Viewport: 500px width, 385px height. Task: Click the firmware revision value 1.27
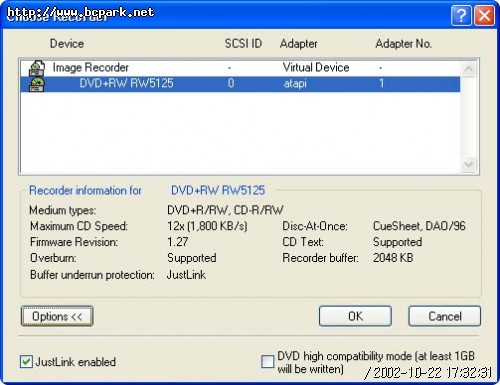(178, 242)
